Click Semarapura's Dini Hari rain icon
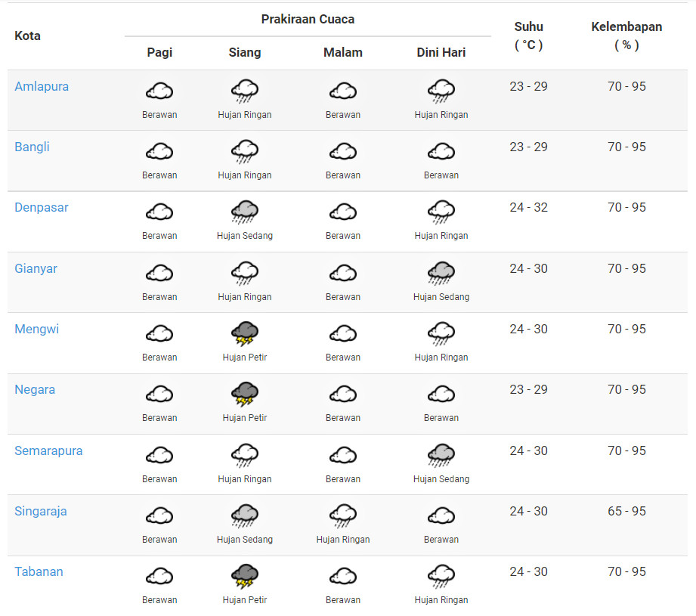Image resolution: width=696 pixels, height=616 pixels. pos(441,455)
